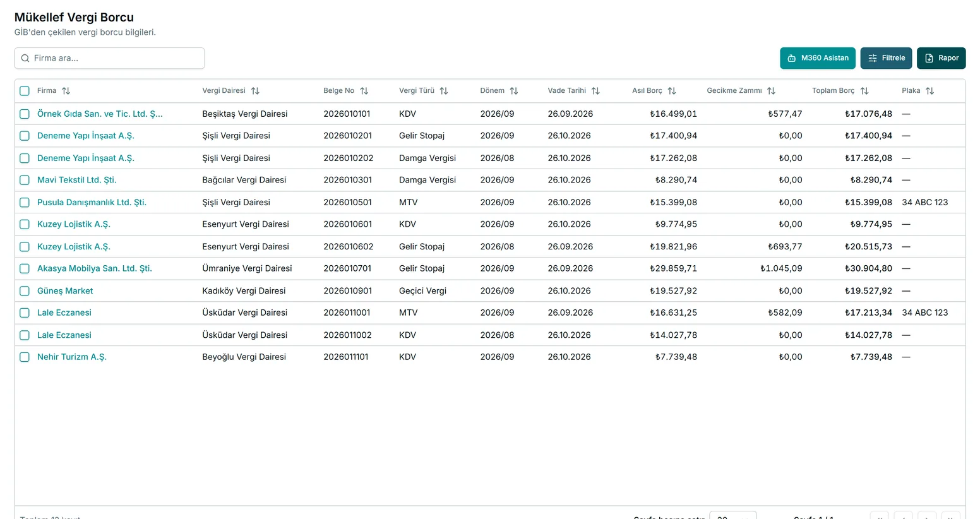
Task: Open the Filtrele filter options
Action: 886,58
